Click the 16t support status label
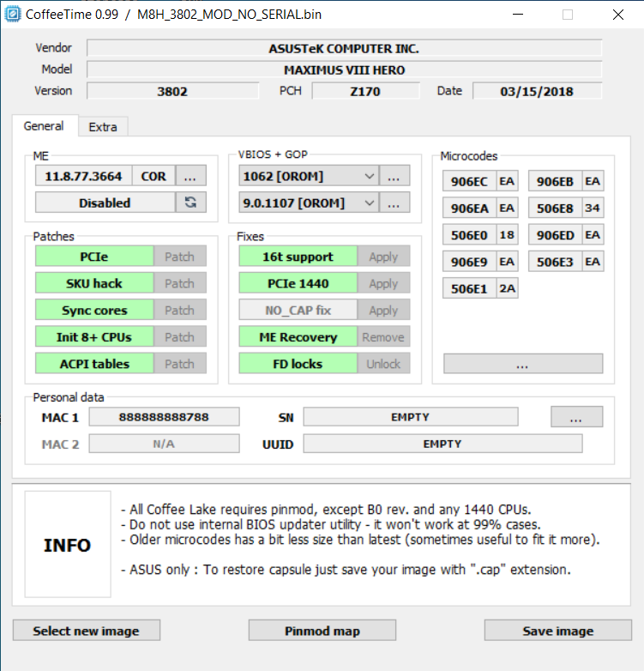This screenshot has height=671, width=644. (298, 257)
